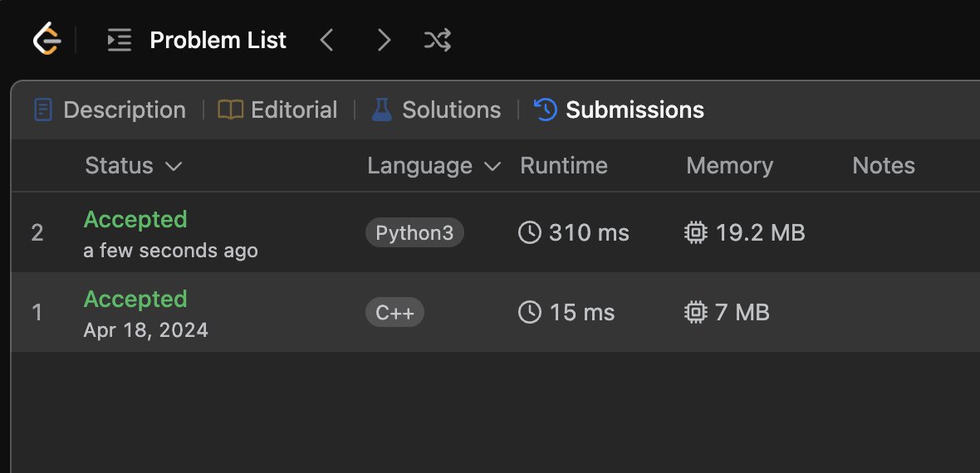
Task: Click the Description document icon
Action: coord(42,110)
